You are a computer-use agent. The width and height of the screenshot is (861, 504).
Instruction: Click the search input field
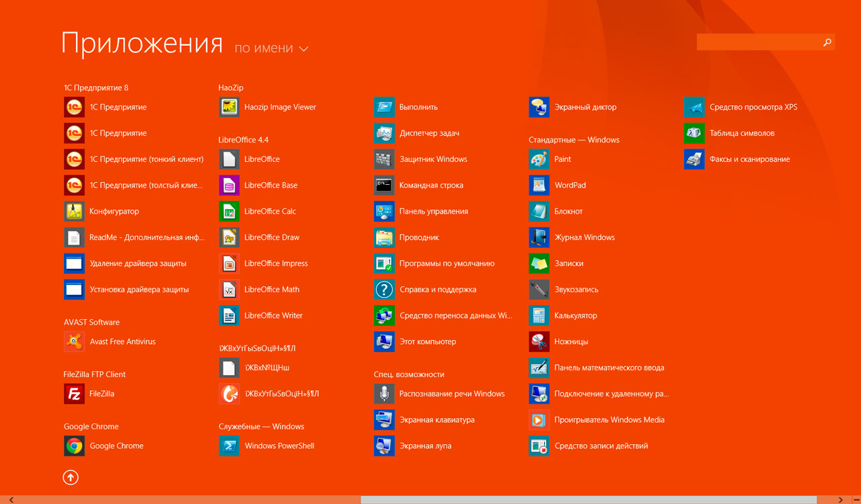point(759,42)
